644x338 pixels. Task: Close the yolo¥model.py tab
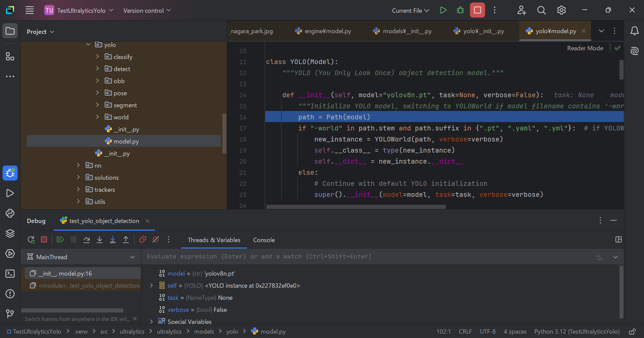(x=584, y=31)
